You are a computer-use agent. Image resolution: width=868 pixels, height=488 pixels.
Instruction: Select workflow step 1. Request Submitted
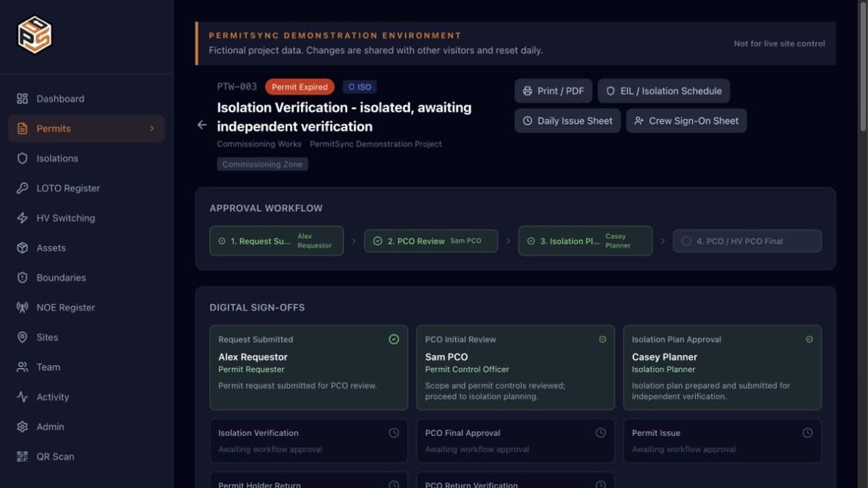(x=276, y=241)
